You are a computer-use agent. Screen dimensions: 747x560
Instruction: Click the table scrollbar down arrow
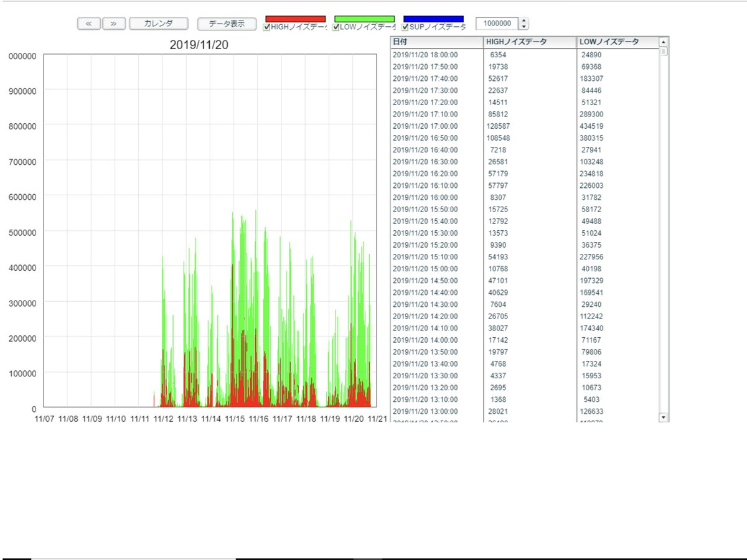click(664, 417)
